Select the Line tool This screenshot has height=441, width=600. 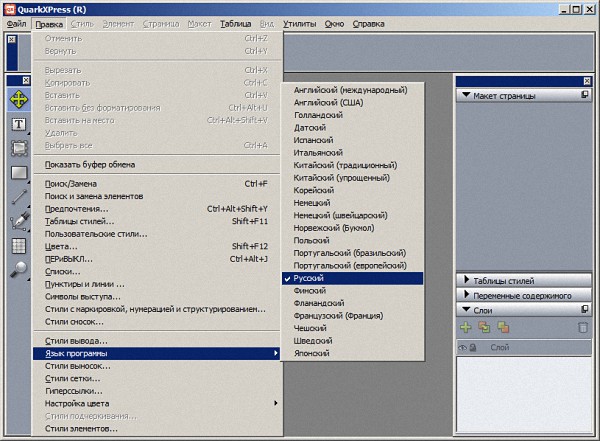tap(18, 196)
